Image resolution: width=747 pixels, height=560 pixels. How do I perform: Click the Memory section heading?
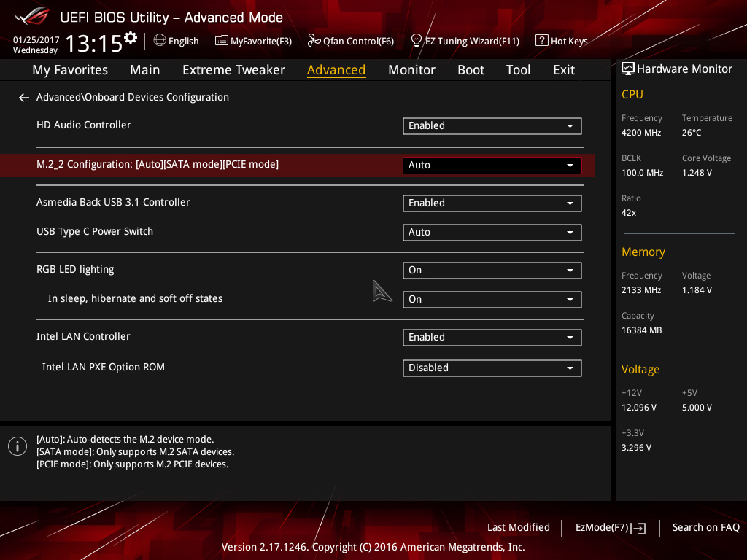coord(643,252)
